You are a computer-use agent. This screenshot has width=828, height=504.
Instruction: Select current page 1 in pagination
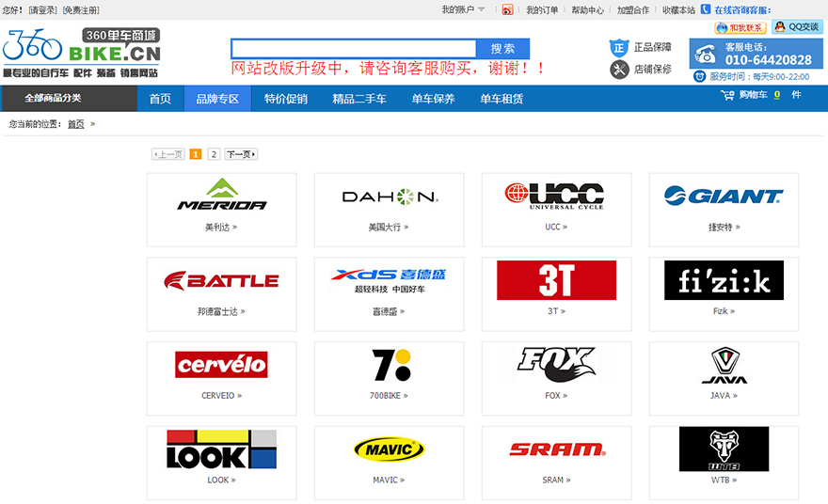pos(196,154)
